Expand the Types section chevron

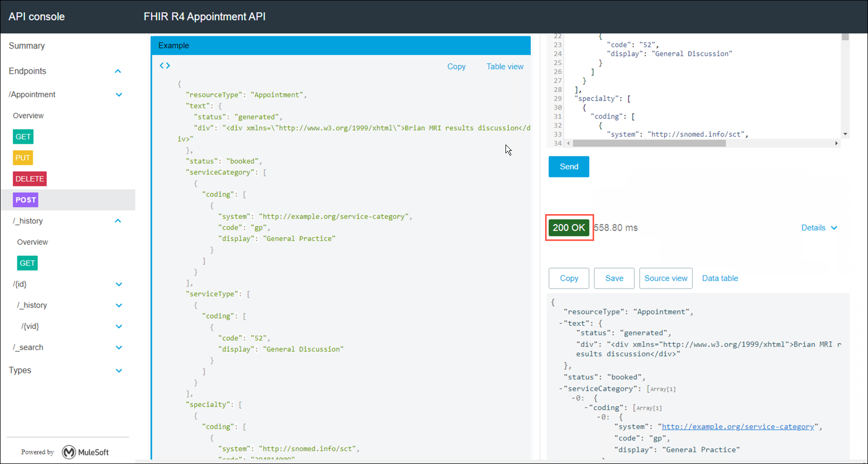pyautogui.click(x=119, y=371)
